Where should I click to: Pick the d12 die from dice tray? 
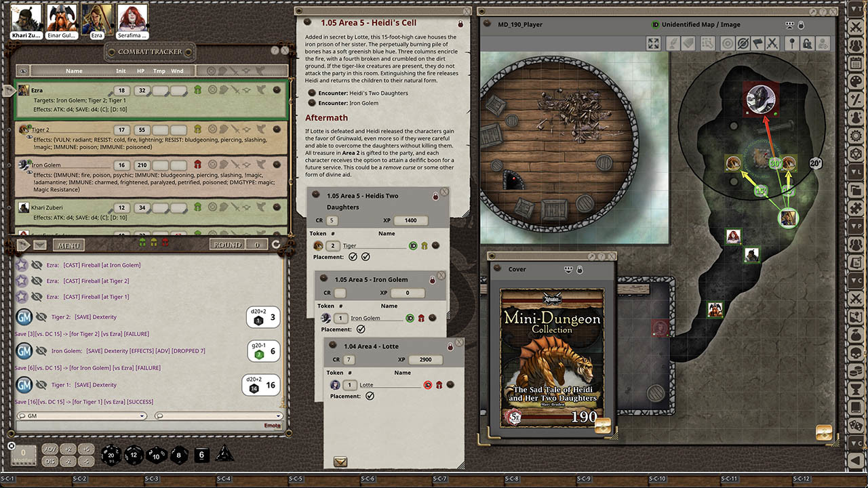pos(134,455)
